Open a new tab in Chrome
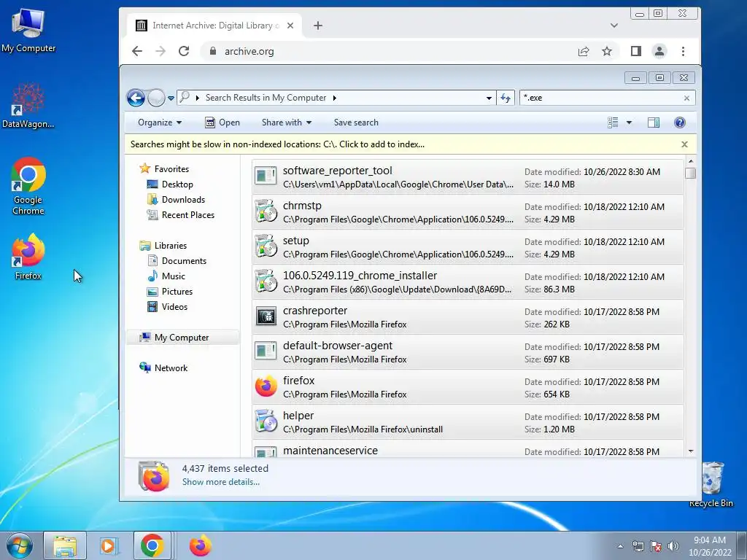This screenshot has height=560, width=747. pos(318,26)
